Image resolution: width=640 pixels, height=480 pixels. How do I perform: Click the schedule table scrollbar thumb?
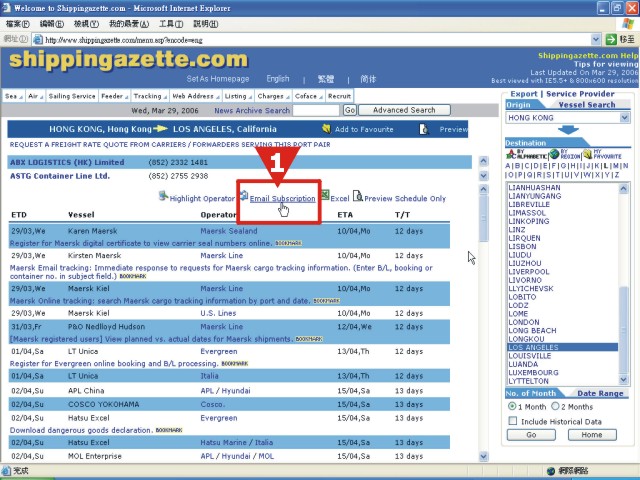(483, 218)
